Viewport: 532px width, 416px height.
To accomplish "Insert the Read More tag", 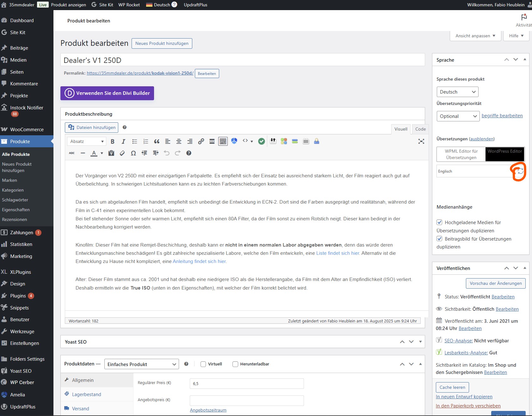I will tap(212, 141).
